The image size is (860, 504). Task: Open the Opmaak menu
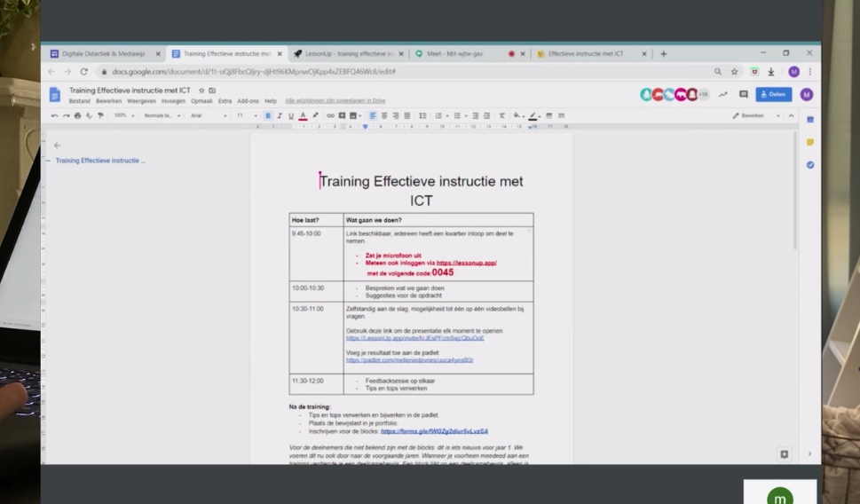point(201,101)
